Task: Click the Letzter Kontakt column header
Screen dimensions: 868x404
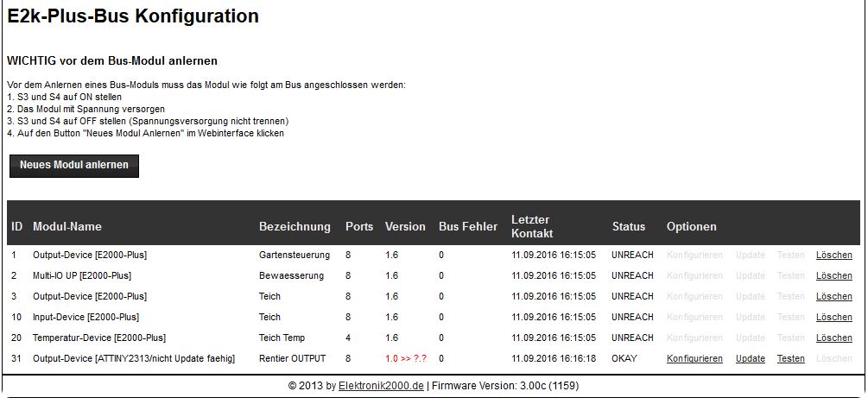Action: point(532,226)
